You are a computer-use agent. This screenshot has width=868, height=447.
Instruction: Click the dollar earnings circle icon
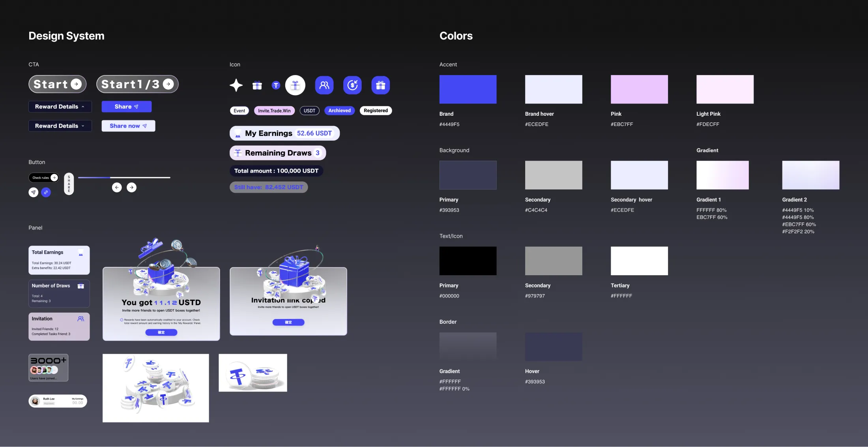352,85
